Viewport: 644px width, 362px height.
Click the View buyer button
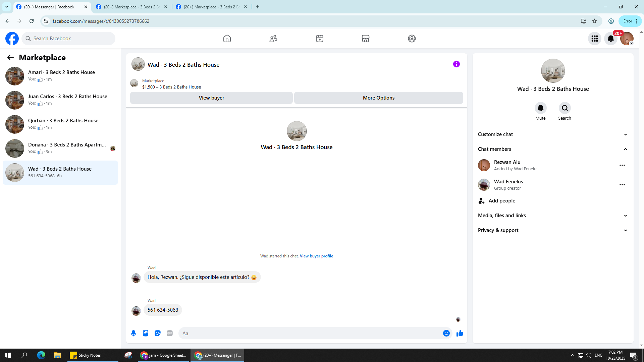click(211, 98)
